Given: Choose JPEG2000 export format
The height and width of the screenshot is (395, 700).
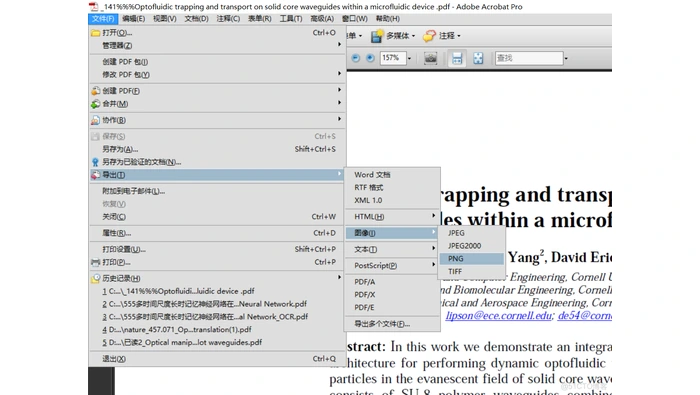Looking at the screenshot, I should pyautogui.click(x=471, y=246).
